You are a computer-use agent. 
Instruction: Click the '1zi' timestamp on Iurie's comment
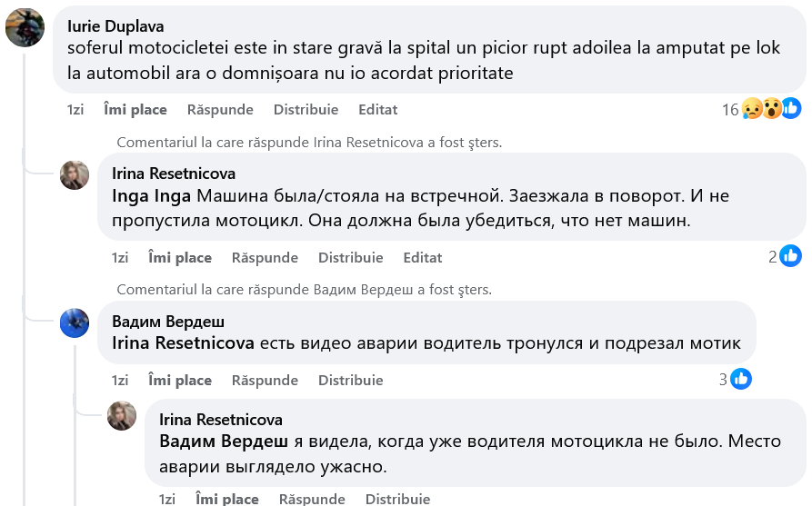[x=75, y=109]
